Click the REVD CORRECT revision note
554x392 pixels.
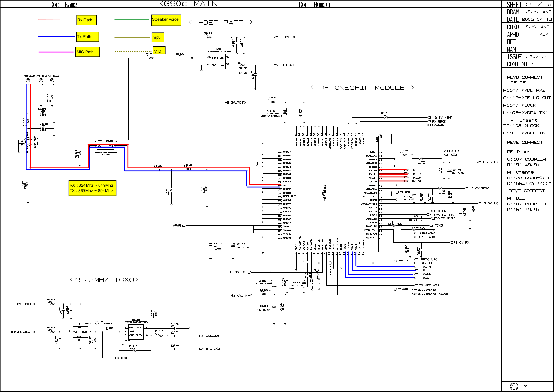525,77
